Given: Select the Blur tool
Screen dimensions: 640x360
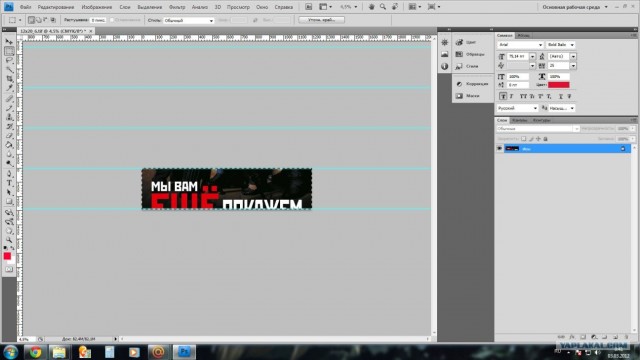Looking at the screenshot, I should [9, 154].
